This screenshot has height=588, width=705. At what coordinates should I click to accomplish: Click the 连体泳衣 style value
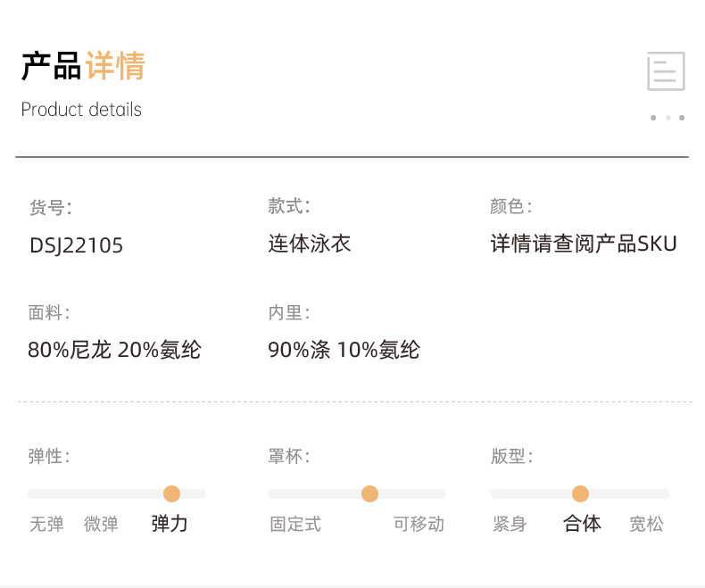310,244
